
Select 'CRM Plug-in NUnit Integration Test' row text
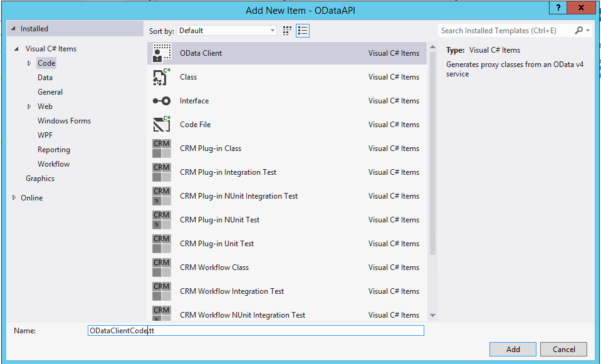pos(239,196)
